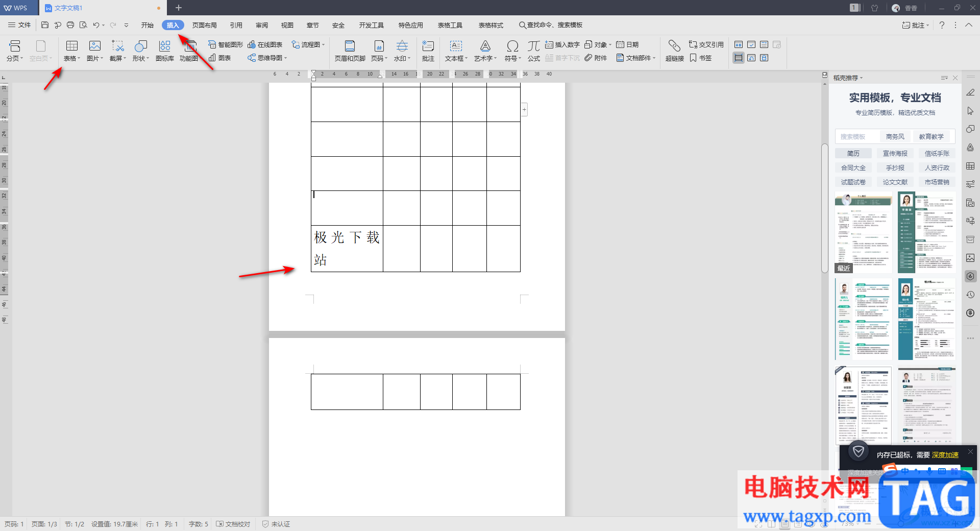Open the 文件 file menu

click(19, 25)
